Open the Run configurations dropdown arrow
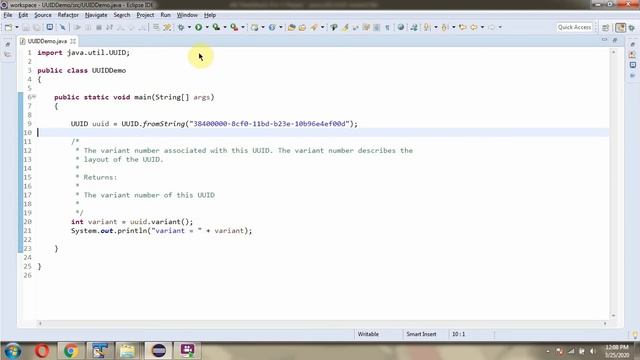Image resolution: width=640 pixels, height=360 pixels. pyautogui.click(x=207, y=27)
